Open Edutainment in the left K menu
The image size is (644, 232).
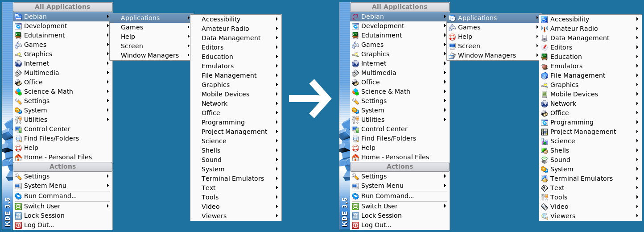point(62,35)
